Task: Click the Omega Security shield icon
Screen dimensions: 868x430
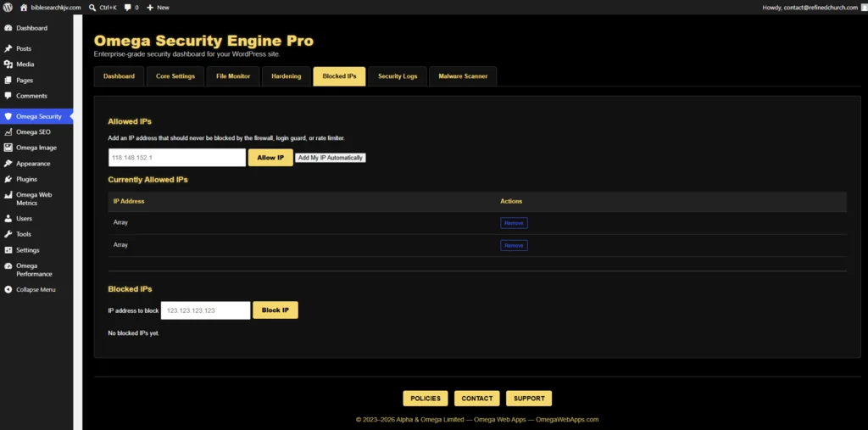Action: click(8, 116)
